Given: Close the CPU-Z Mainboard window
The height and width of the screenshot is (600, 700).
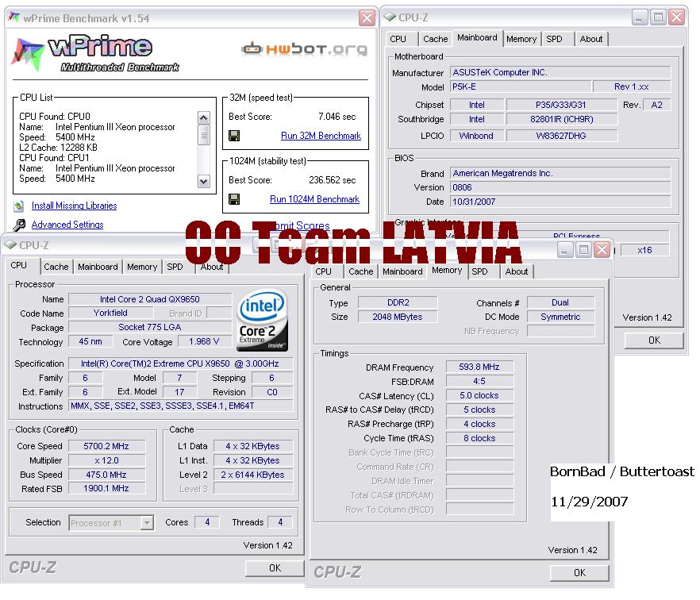Looking at the screenshot, I should pyautogui.click(x=677, y=17).
